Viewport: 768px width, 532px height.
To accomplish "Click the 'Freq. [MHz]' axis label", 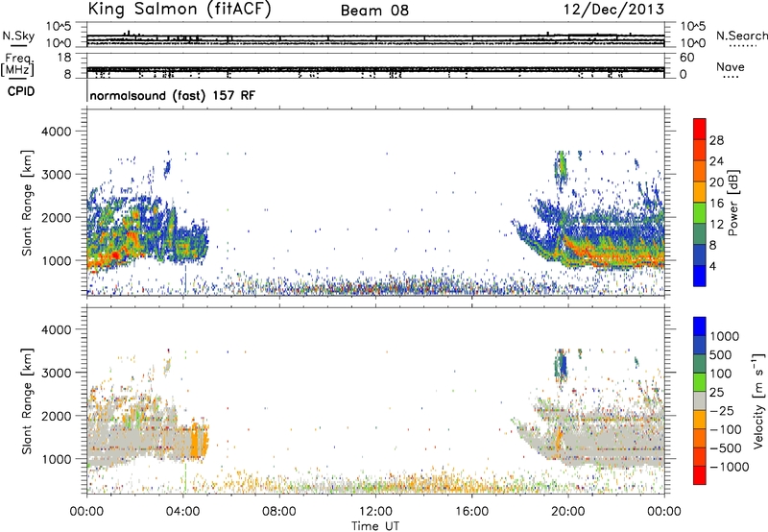I will coord(18,65).
